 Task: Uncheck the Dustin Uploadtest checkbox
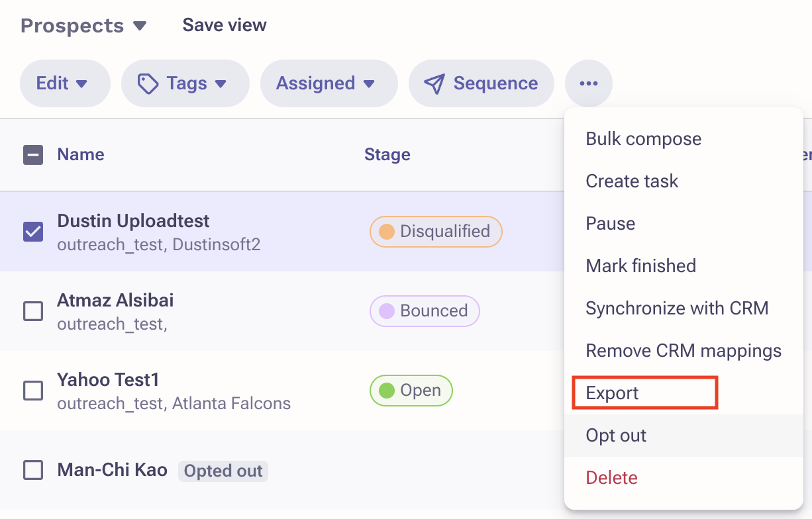[33, 232]
